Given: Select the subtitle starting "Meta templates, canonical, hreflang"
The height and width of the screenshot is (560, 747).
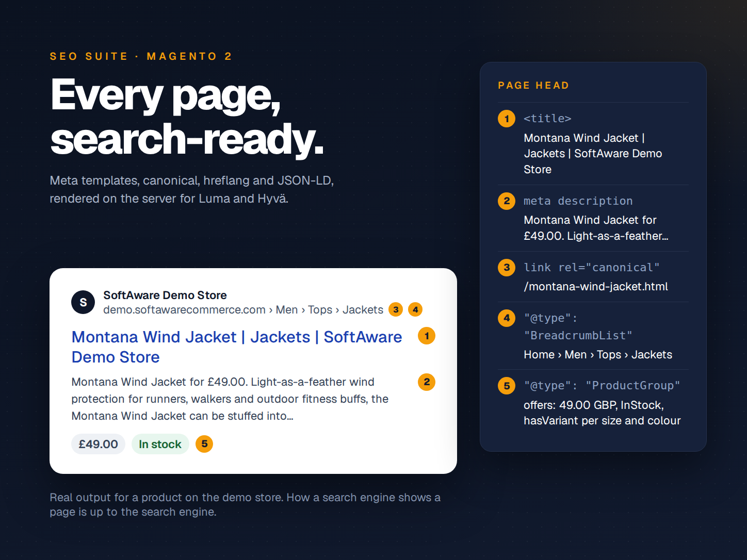Looking at the screenshot, I should tap(192, 189).
